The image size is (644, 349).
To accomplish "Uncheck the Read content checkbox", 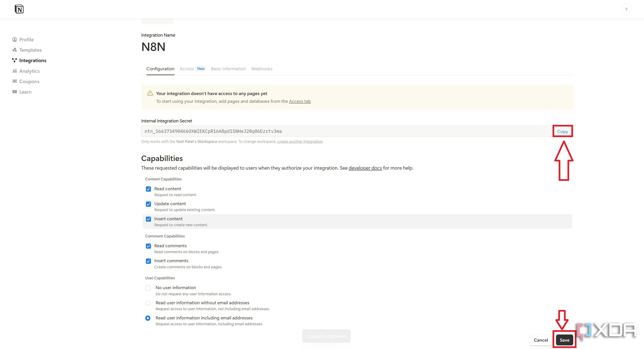I will (148, 189).
